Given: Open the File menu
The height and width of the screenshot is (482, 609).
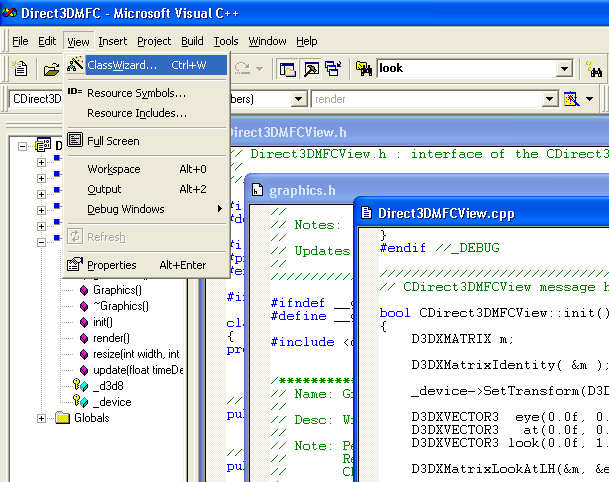Looking at the screenshot, I should 20,41.
